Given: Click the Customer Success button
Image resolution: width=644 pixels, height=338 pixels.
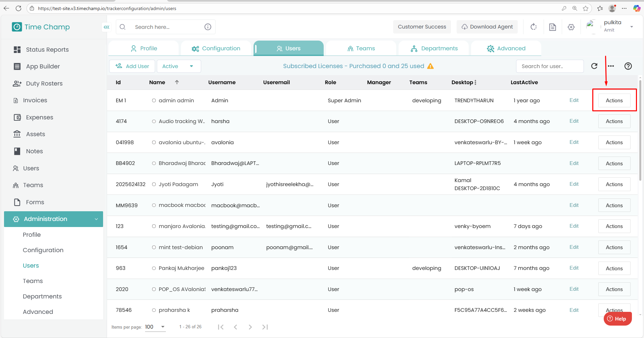Looking at the screenshot, I should point(422,27).
